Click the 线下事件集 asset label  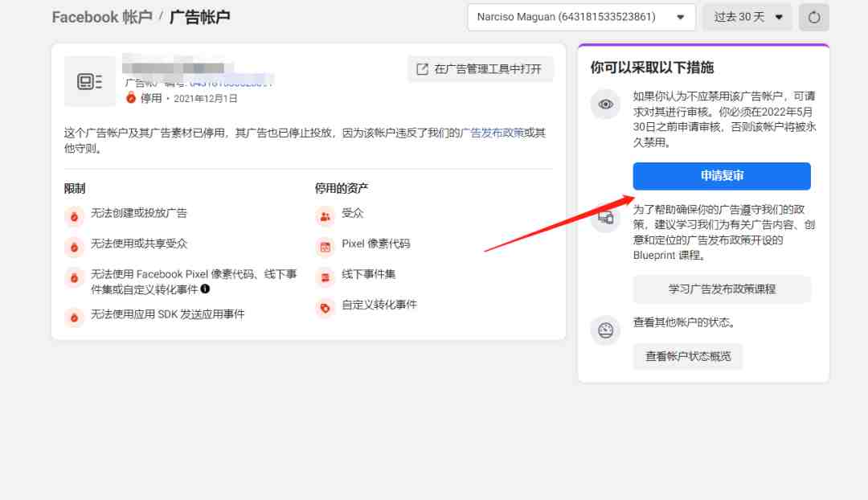click(x=369, y=274)
